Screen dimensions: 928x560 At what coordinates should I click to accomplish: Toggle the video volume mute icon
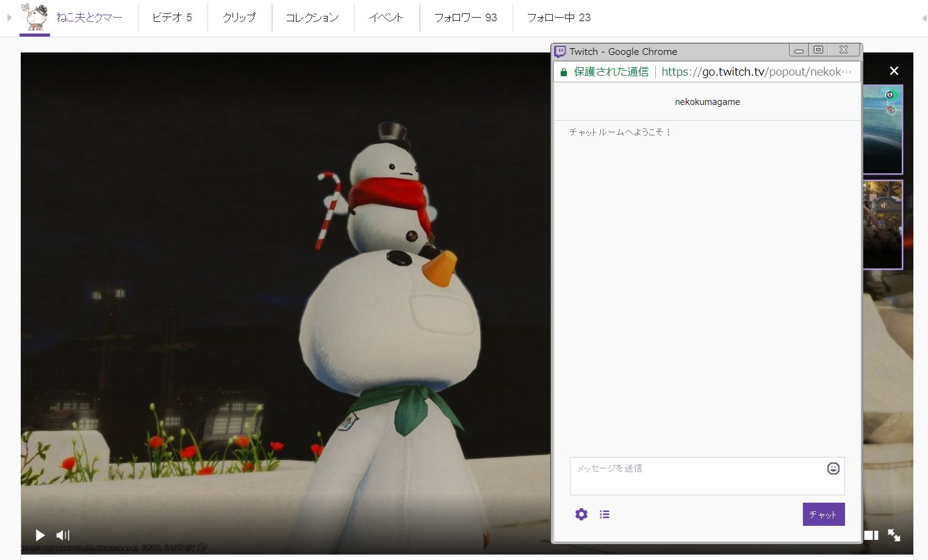[63, 535]
